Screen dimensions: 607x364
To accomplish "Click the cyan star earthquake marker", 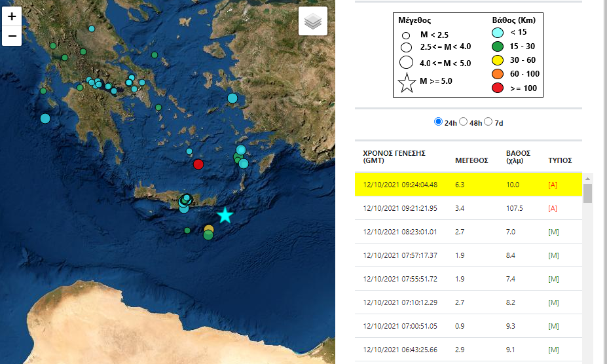I will click(x=225, y=215).
